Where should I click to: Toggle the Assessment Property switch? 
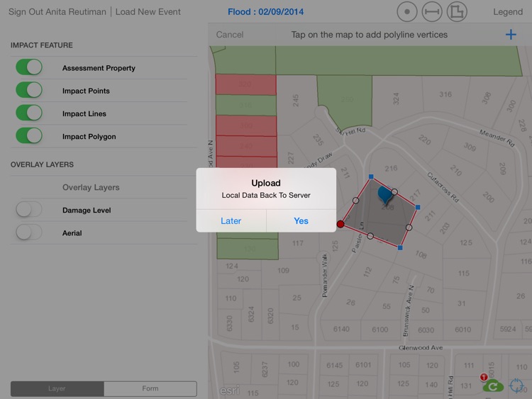29,67
